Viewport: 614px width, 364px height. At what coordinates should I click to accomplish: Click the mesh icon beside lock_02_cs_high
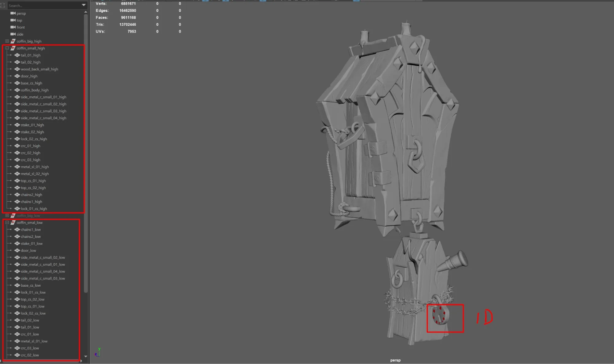(17, 139)
